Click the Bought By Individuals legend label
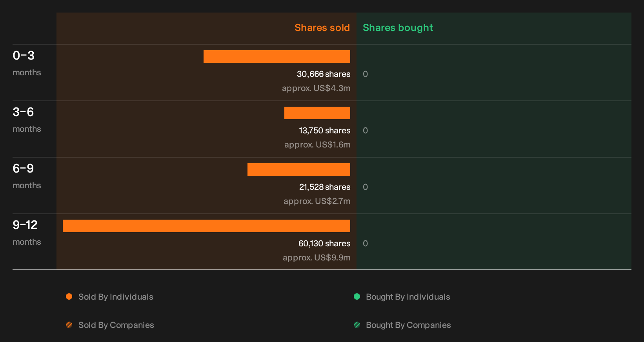Image resolution: width=644 pixels, height=342 pixels. (408, 297)
